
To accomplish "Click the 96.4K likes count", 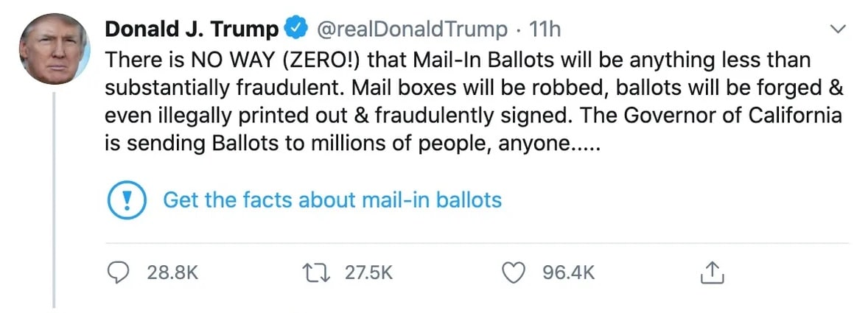I will [x=568, y=273].
